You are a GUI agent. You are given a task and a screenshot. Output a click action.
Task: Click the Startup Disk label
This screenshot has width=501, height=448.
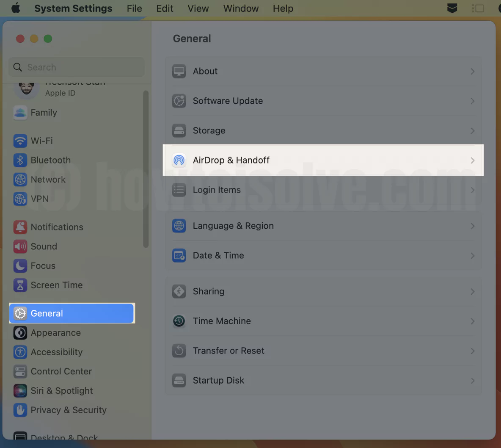[218, 380]
